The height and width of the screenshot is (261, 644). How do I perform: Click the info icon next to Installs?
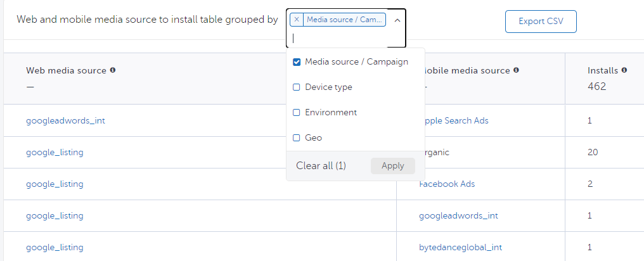pos(624,70)
